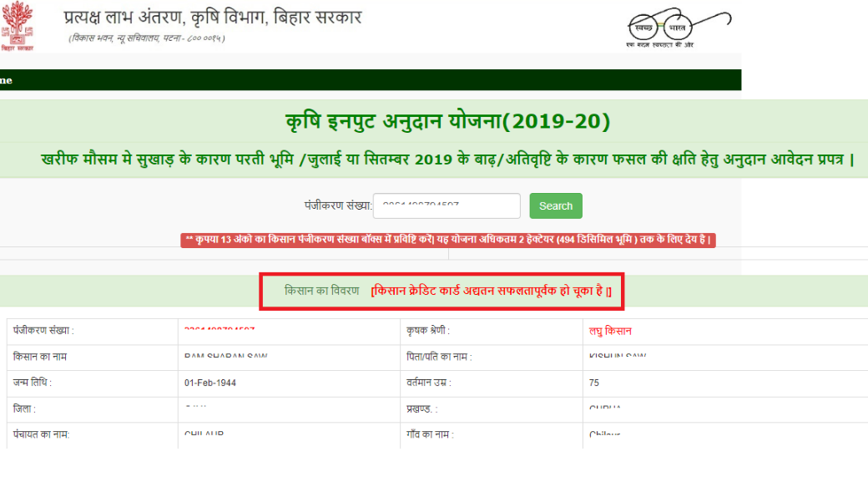868x477 pixels.
Task: Click the प्रखण्ड label
Action: pyautogui.click(x=421, y=408)
